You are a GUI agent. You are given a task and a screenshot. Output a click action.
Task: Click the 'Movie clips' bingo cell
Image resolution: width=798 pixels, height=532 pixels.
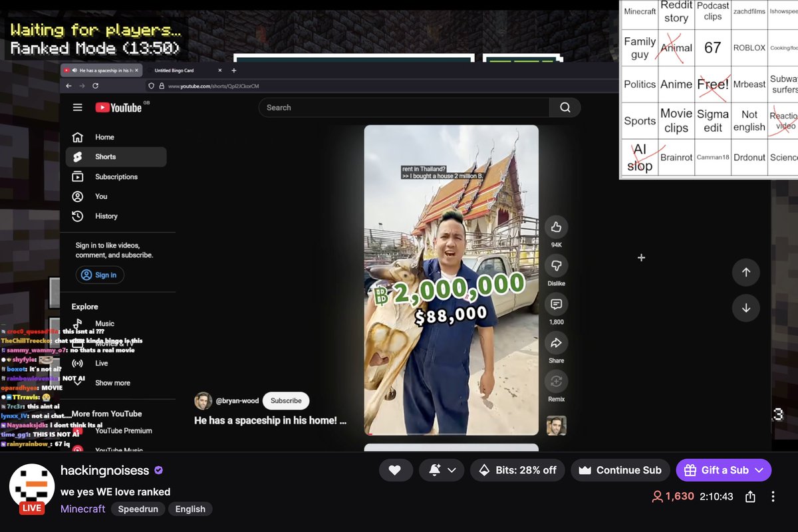click(676, 121)
